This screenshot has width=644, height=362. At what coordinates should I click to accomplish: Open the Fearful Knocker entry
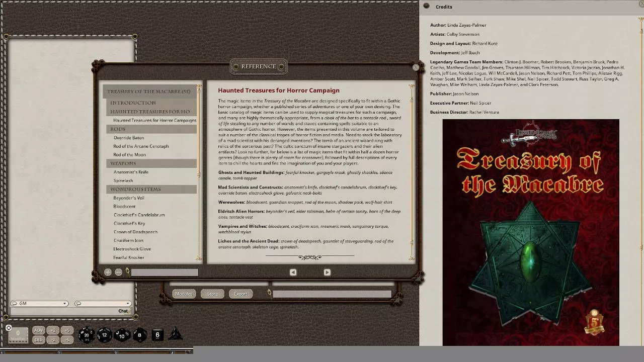coord(128,257)
